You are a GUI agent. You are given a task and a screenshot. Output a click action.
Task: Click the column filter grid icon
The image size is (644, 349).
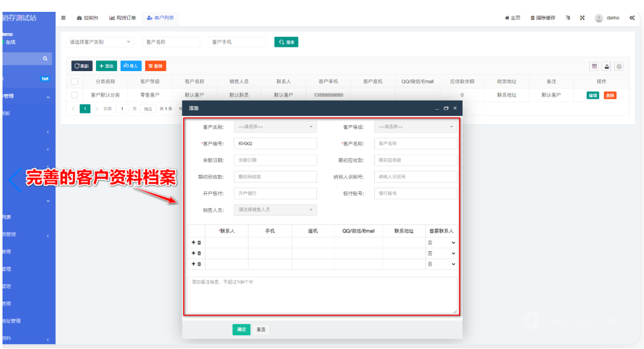pyautogui.click(x=594, y=66)
